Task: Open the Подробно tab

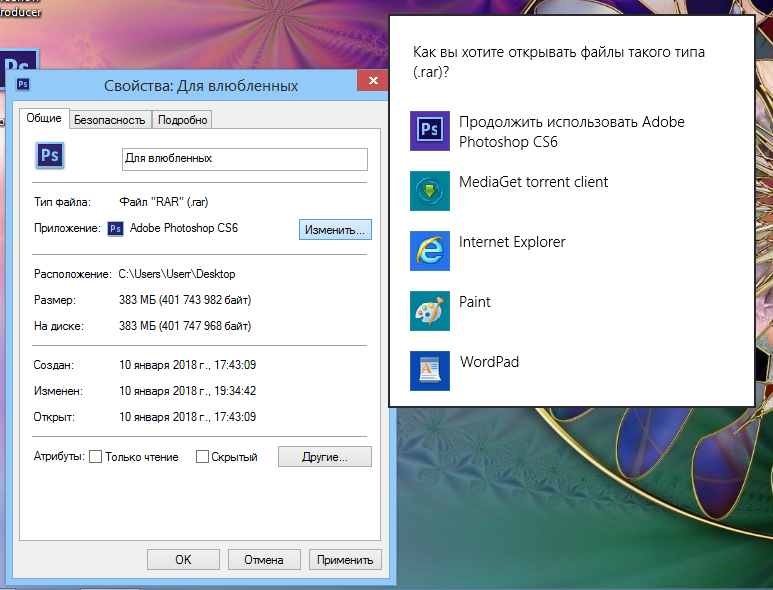Action: tap(182, 120)
